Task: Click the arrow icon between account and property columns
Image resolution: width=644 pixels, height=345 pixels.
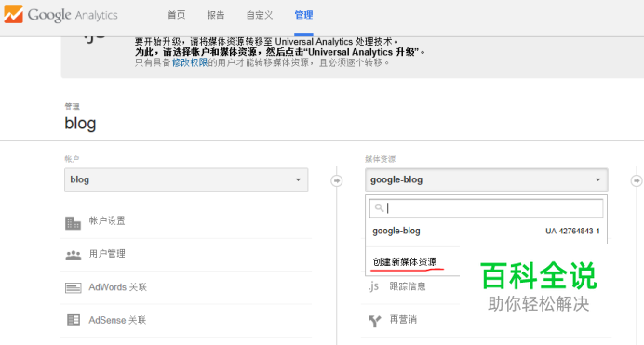Action: (x=337, y=180)
